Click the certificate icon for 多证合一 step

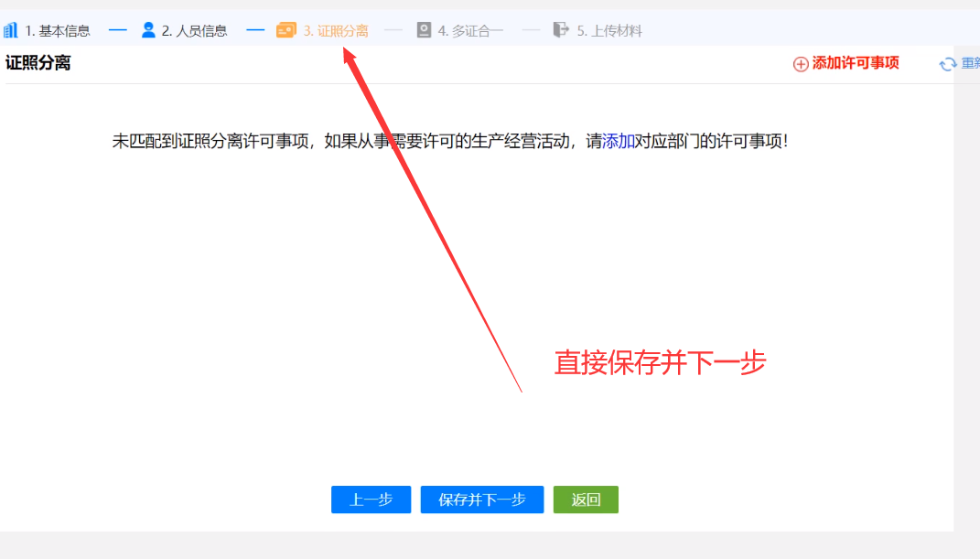click(424, 30)
